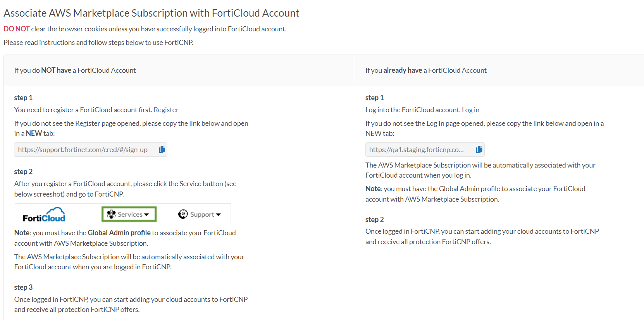Screen dimensions: 644x320
Task: Expand the Support dropdown arrow
Action: point(219,215)
